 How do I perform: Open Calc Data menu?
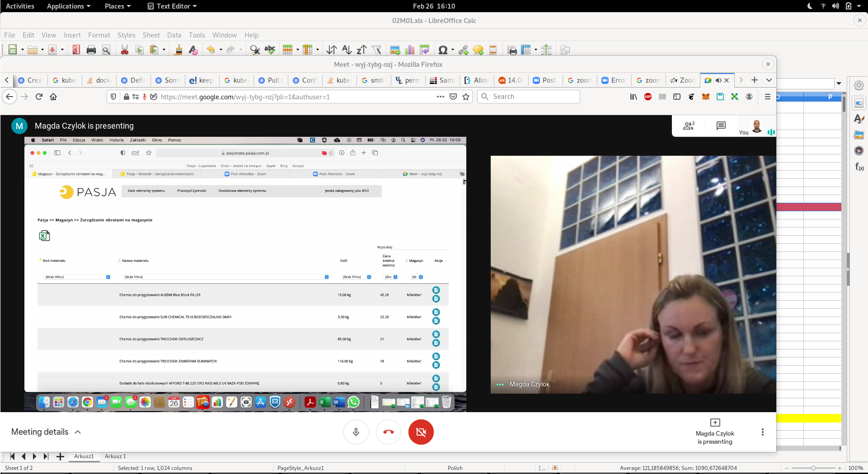click(174, 35)
